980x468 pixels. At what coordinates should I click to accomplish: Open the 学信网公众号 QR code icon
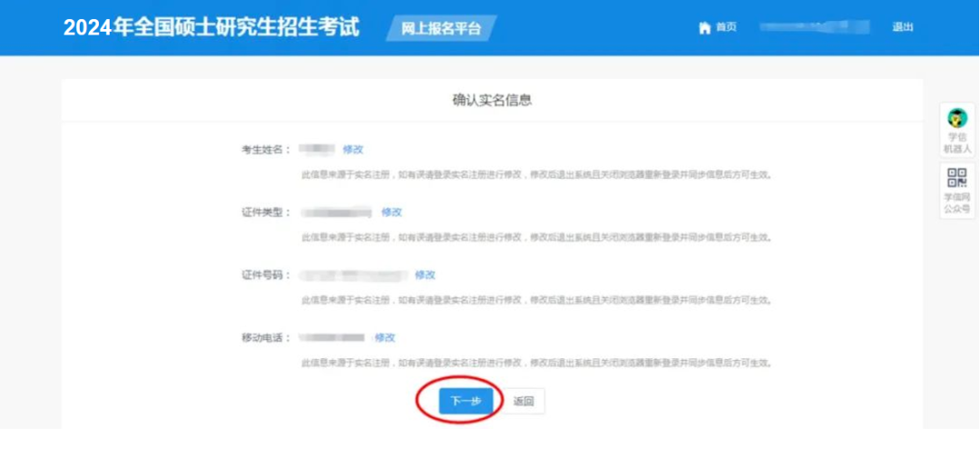coord(957,178)
